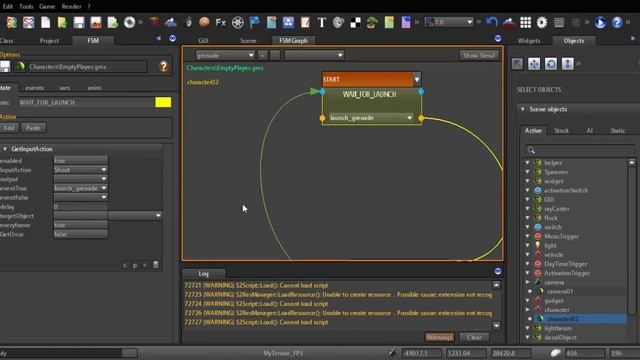
Task: Click the bonsai tree vegetation icon
Action: pyautogui.click(x=372, y=22)
